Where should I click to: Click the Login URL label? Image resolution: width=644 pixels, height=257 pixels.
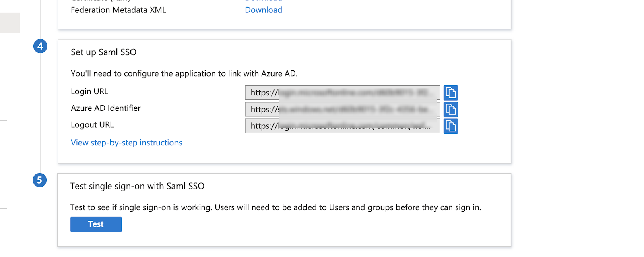tap(89, 91)
